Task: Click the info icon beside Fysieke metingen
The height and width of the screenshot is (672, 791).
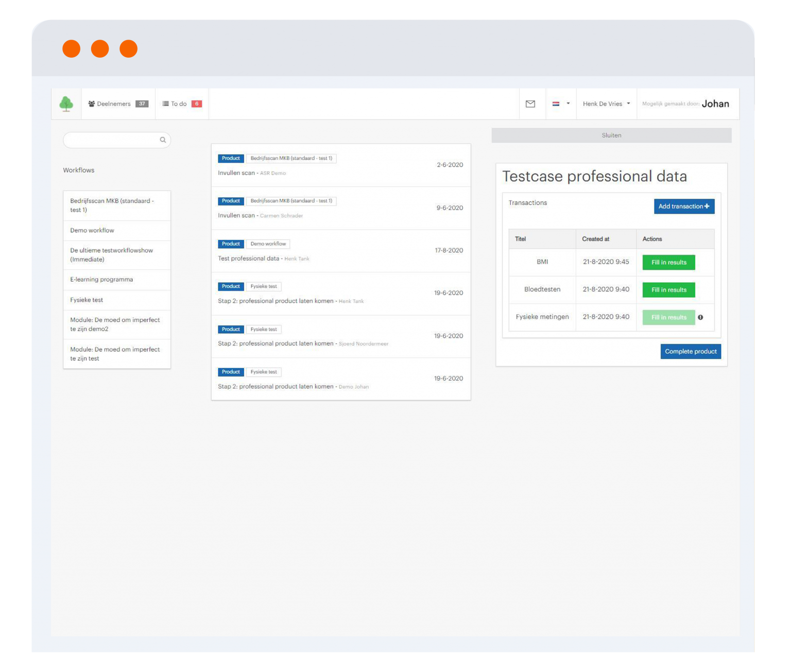Action: pyautogui.click(x=701, y=317)
